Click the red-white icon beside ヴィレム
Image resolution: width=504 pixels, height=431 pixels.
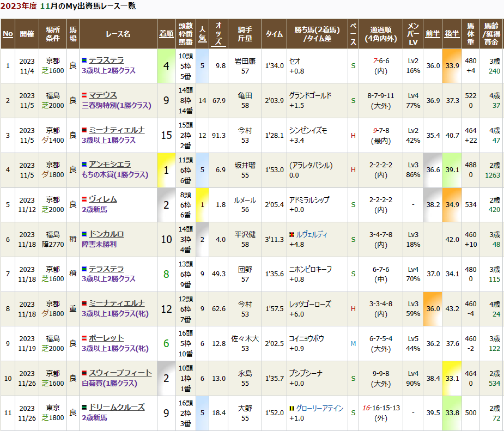(x=84, y=200)
